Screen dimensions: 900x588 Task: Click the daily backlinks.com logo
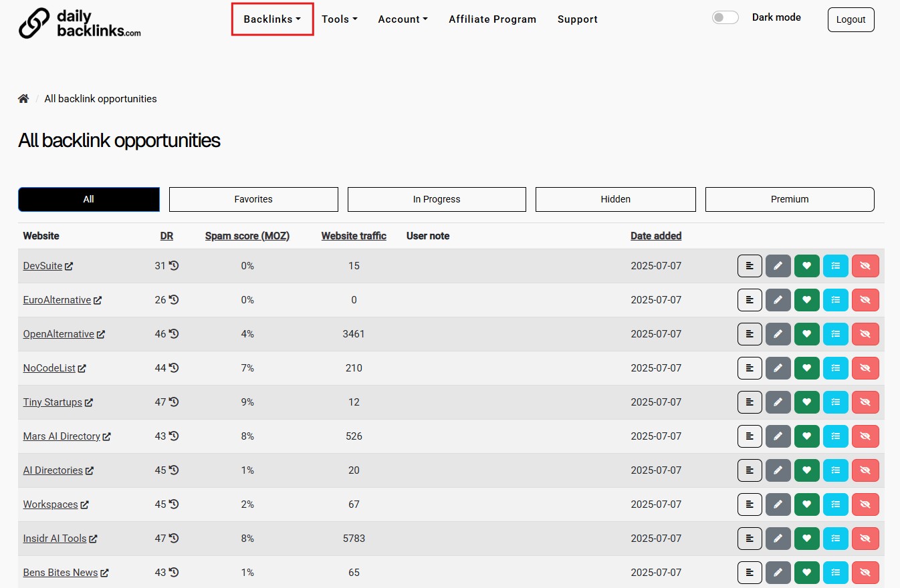[80, 23]
